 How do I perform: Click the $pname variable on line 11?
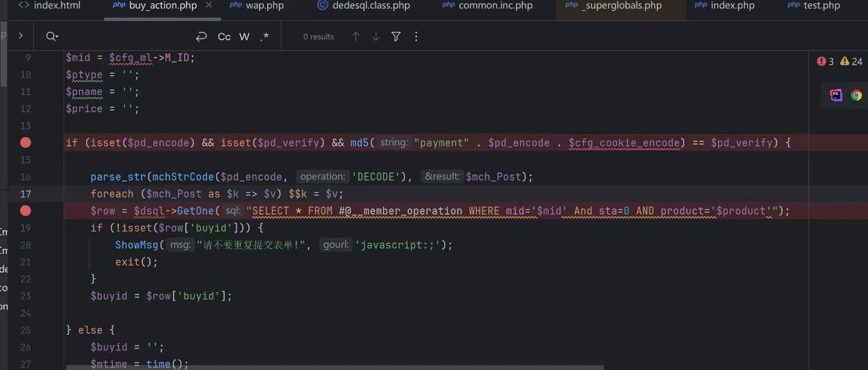[84, 92]
